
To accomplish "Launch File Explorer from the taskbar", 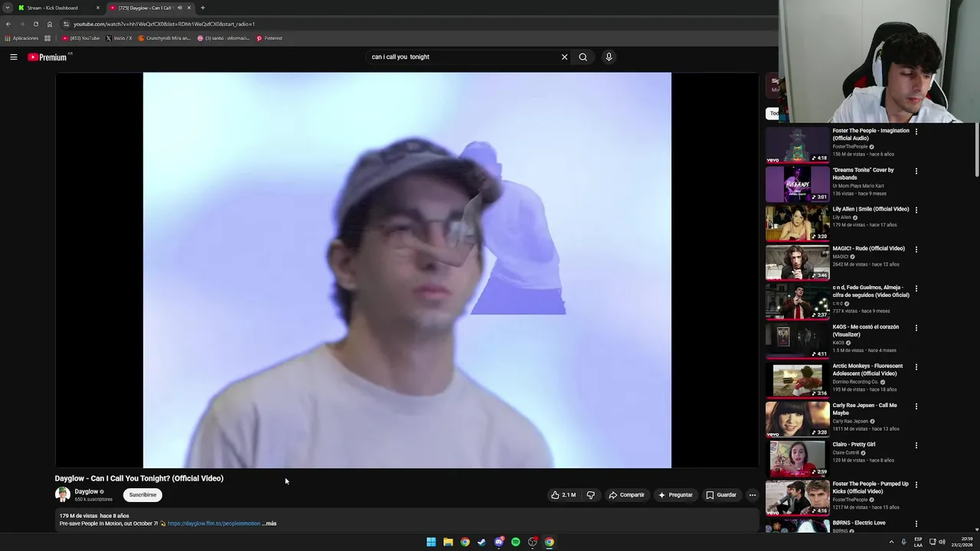I will 448,542.
